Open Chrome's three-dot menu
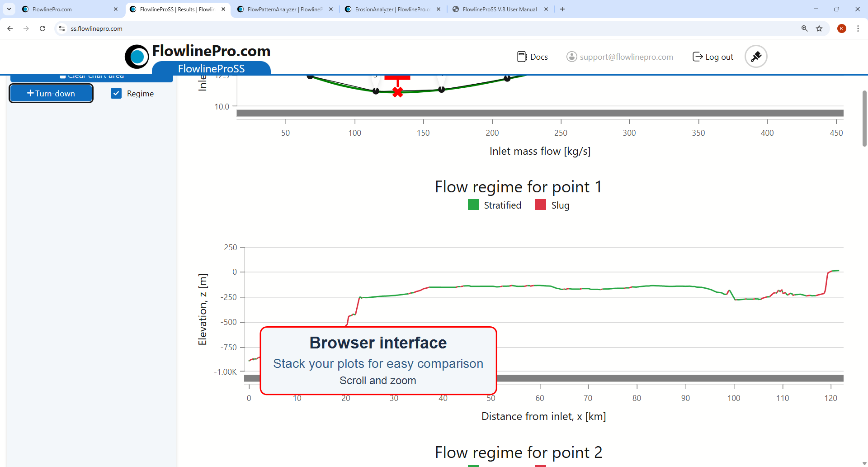 (x=859, y=28)
